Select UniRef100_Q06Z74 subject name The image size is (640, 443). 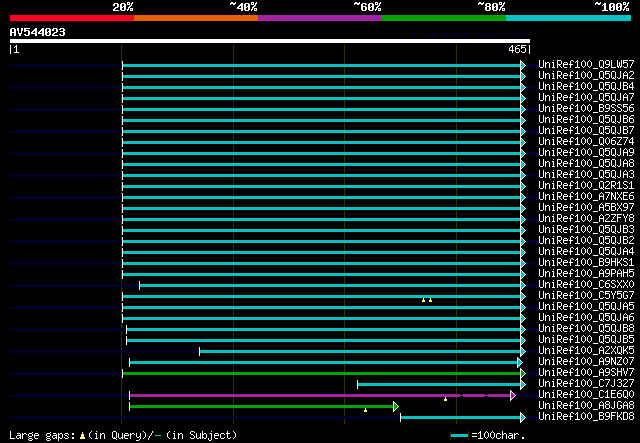586,141
